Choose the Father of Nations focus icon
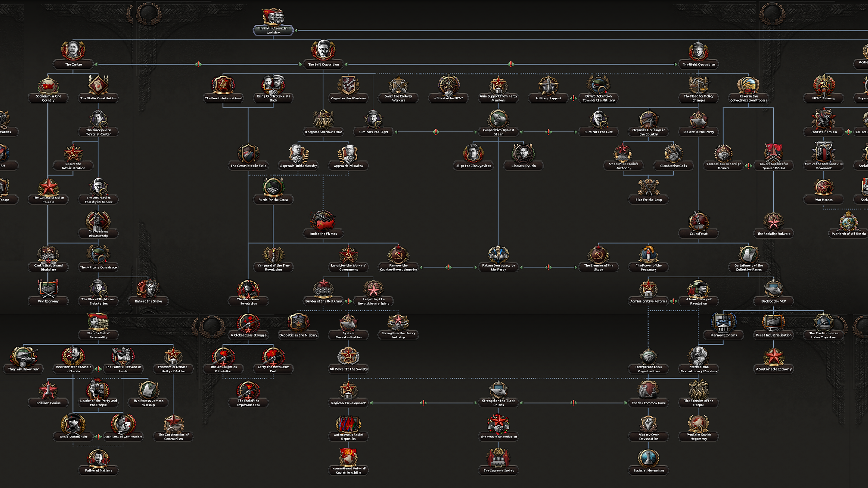Screen dimensions: 868x488 click(x=98, y=458)
